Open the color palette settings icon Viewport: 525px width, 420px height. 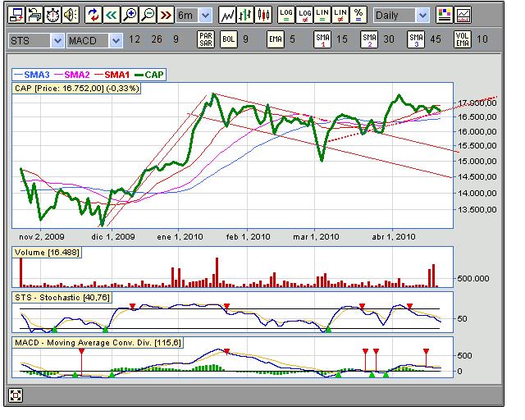pyautogui.click(x=445, y=15)
